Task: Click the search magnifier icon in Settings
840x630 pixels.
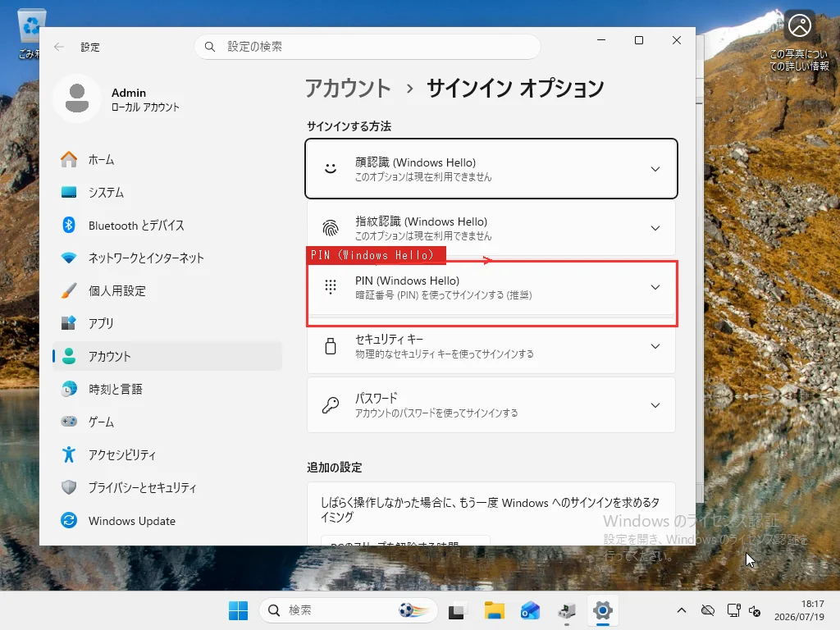Action: (210, 47)
